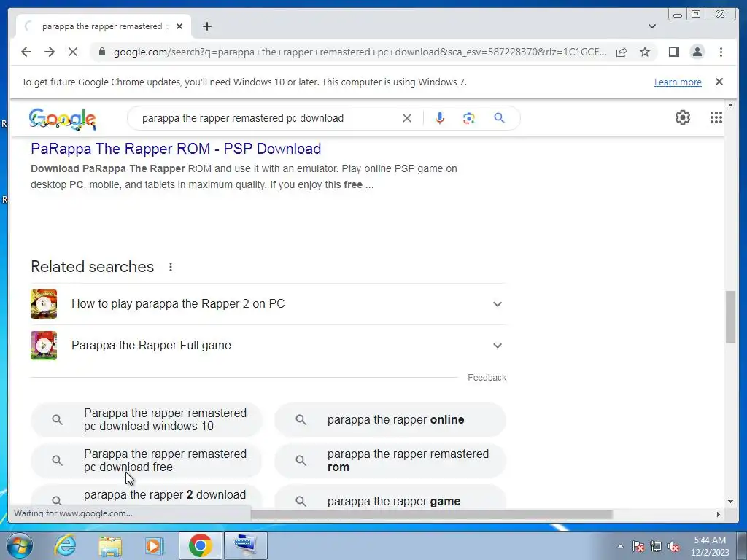The height and width of the screenshot is (560, 747).
Task: Click the address bar URL
Action: click(360, 52)
